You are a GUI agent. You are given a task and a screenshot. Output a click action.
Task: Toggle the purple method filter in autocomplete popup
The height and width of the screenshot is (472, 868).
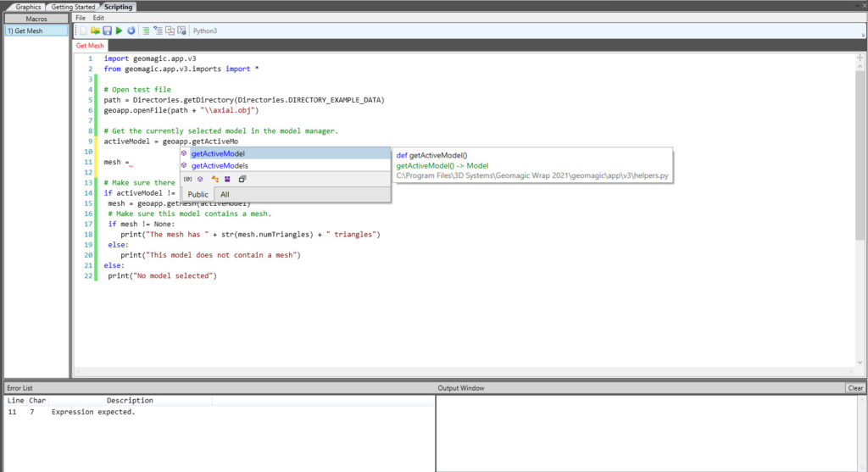(201, 179)
